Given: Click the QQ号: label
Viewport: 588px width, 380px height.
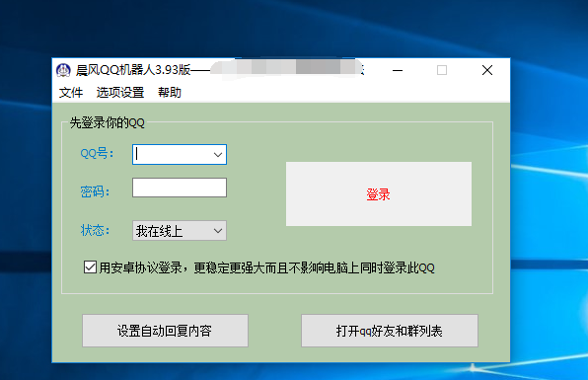Looking at the screenshot, I should (97, 153).
